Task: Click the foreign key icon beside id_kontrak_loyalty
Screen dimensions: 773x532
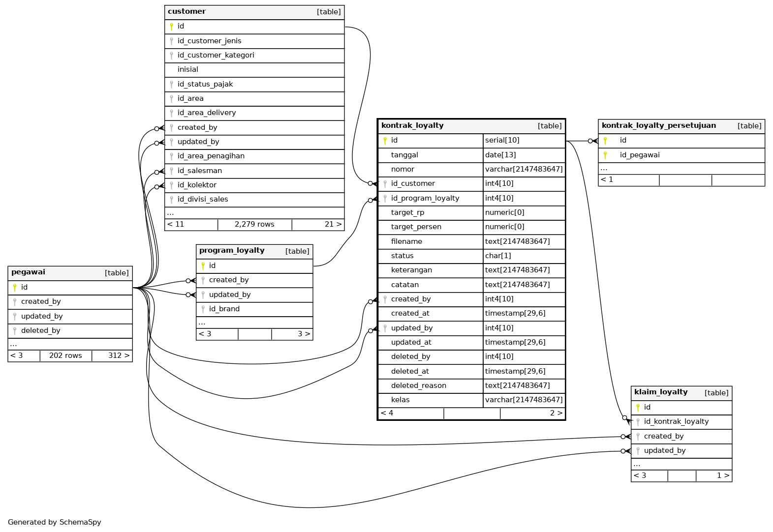Action: (638, 422)
